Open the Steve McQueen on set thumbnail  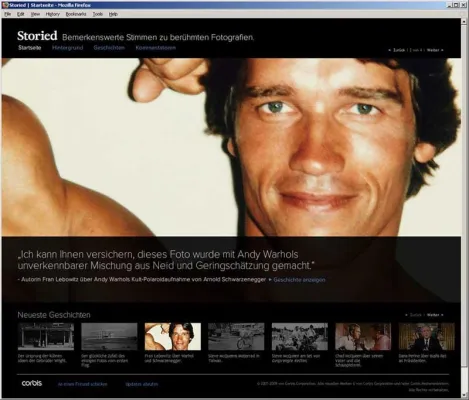click(x=300, y=336)
